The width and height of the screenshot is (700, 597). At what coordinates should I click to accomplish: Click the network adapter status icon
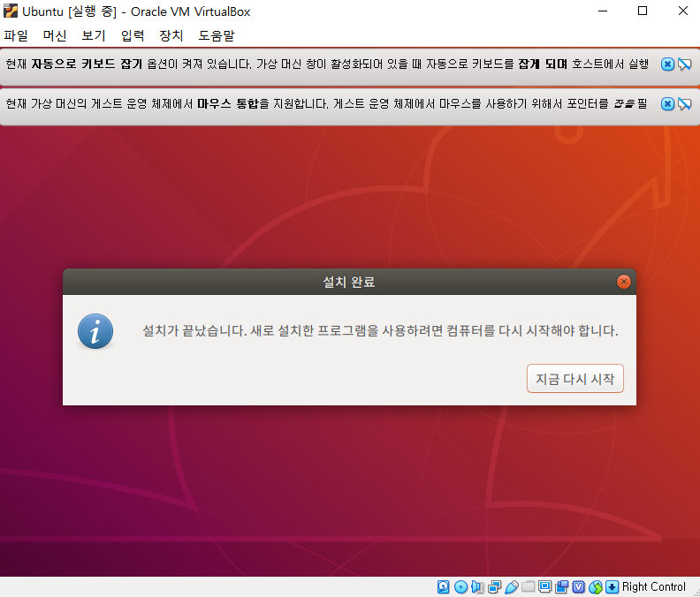[495, 586]
